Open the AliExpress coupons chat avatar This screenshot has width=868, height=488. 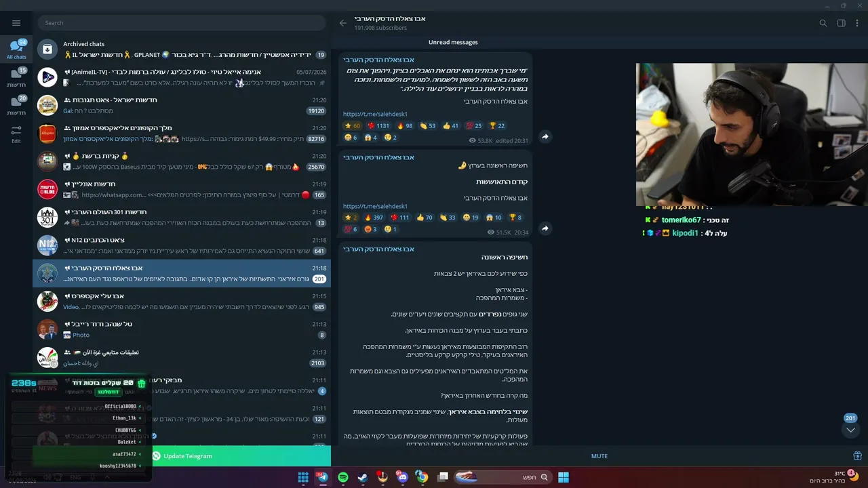click(47, 134)
